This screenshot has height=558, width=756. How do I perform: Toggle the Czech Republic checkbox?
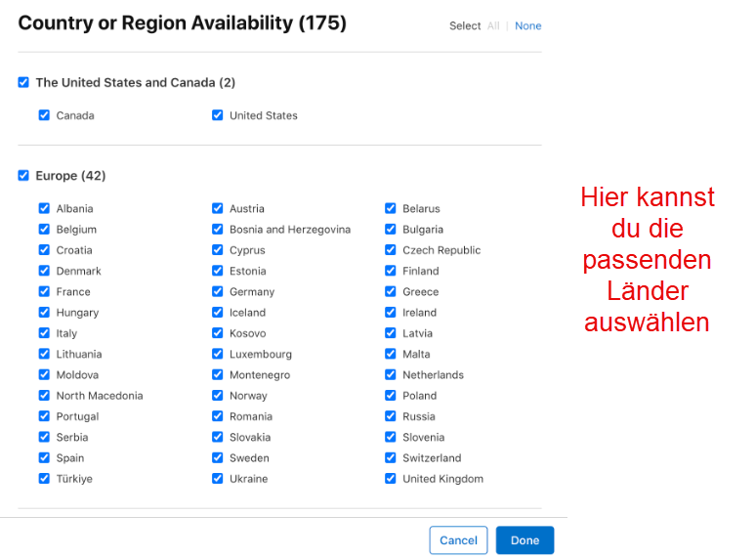pos(391,249)
